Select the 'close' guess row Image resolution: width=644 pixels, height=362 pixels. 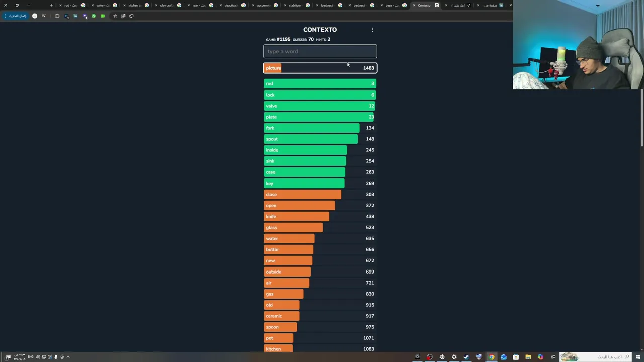click(320, 194)
